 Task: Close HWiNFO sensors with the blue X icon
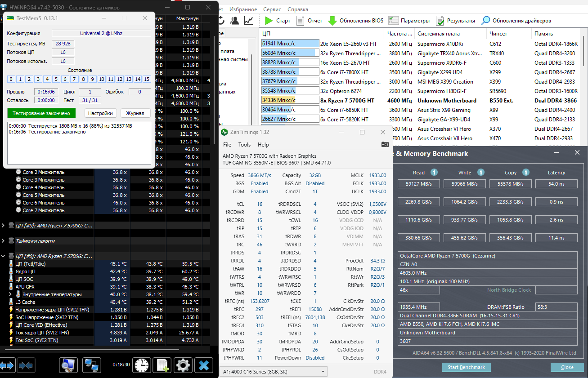click(204, 365)
